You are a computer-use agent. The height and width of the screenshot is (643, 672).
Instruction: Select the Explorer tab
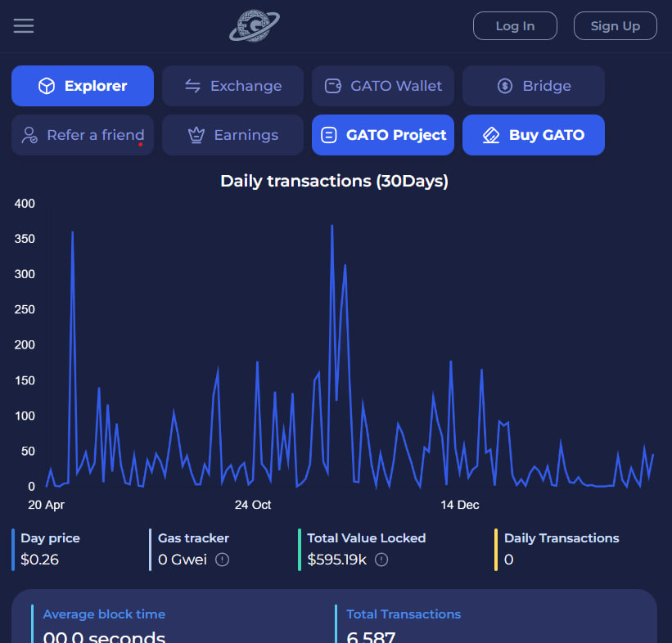pyautogui.click(x=83, y=86)
